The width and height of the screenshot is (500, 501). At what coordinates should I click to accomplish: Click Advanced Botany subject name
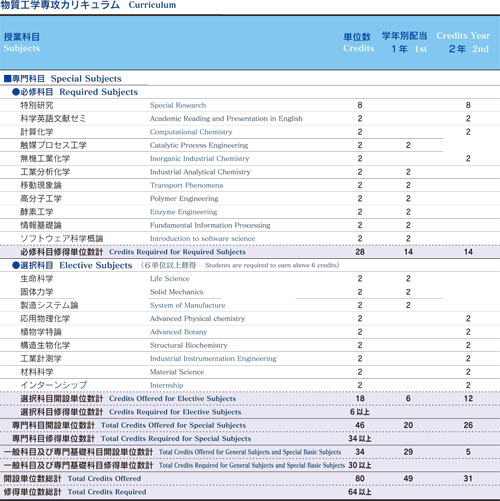pyautogui.click(x=178, y=332)
